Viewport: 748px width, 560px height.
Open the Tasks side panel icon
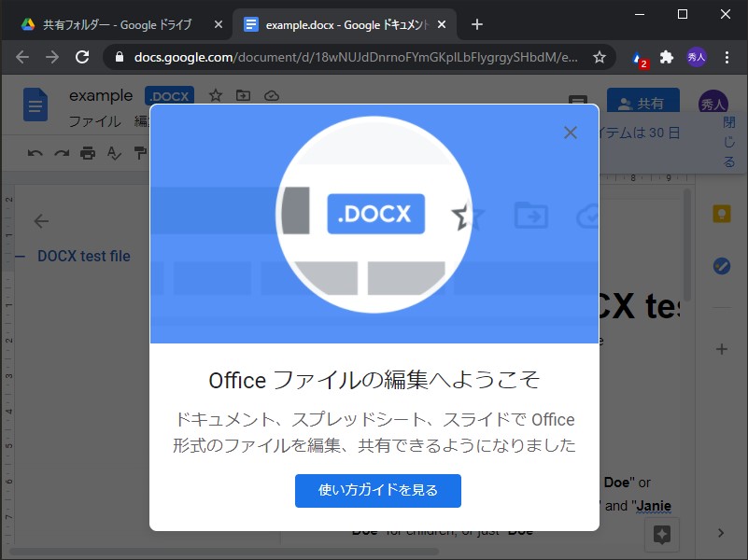tap(721, 265)
